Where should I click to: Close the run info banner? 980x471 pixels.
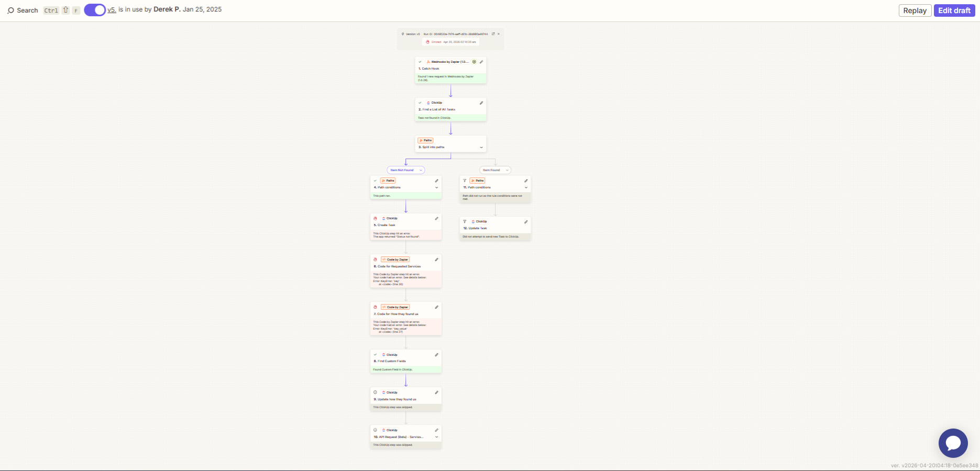499,34
